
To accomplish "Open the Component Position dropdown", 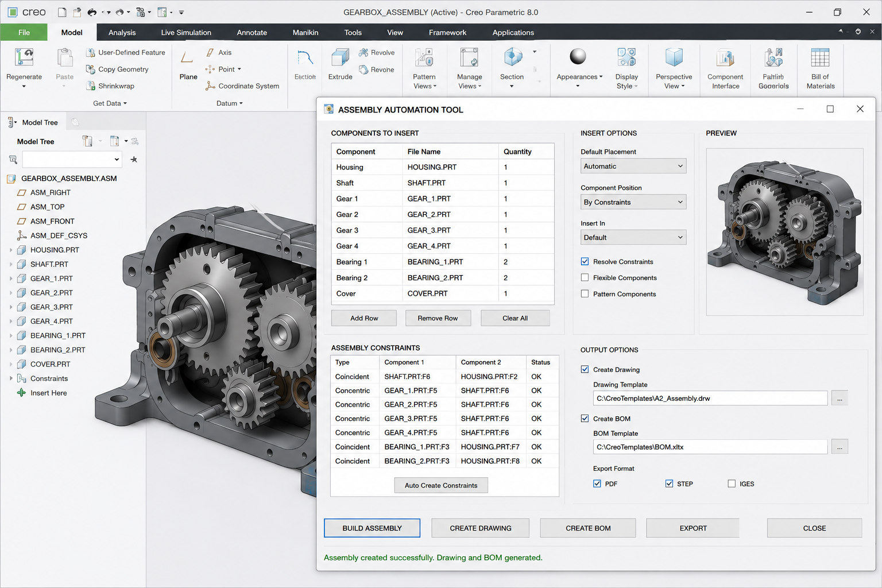I will [633, 202].
